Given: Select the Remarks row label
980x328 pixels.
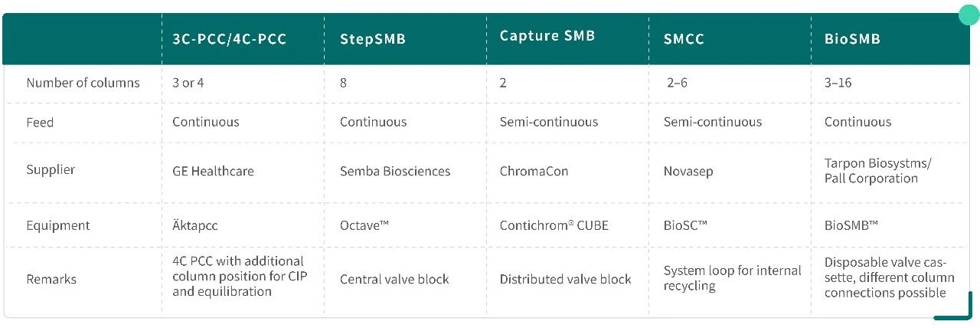Looking at the screenshot, I should tap(51, 279).
